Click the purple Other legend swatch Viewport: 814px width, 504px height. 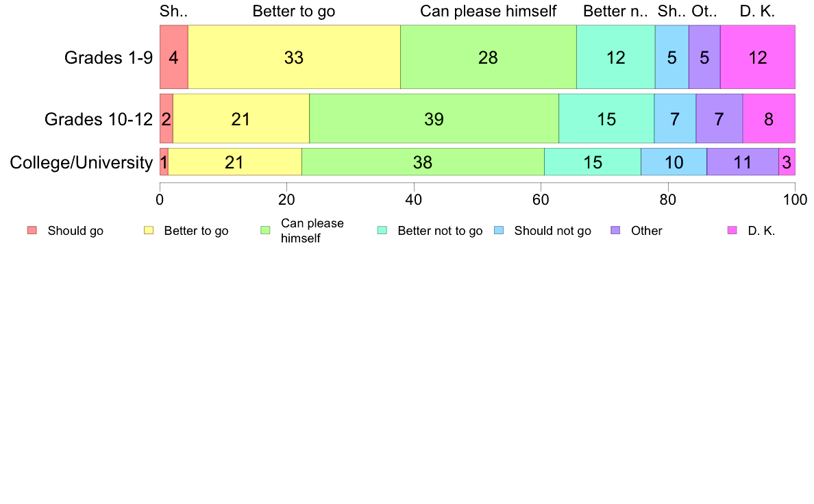click(x=616, y=231)
